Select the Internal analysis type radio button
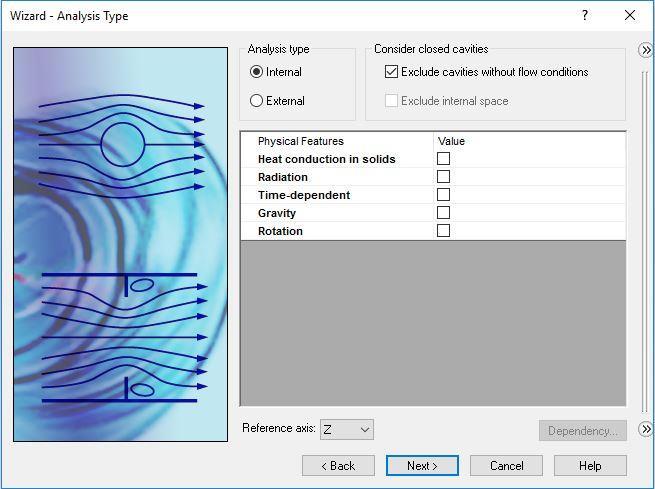 pyautogui.click(x=256, y=72)
